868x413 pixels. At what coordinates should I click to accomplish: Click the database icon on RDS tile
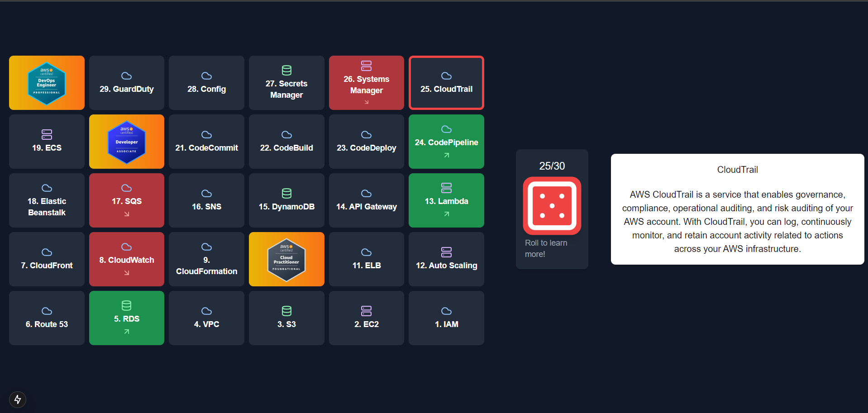(x=127, y=305)
